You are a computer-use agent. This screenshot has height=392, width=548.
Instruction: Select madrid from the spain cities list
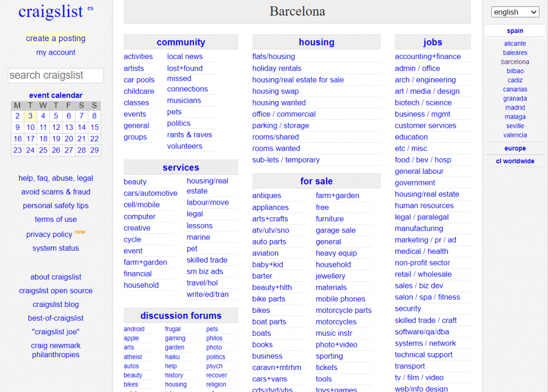pyautogui.click(x=515, y=107)
